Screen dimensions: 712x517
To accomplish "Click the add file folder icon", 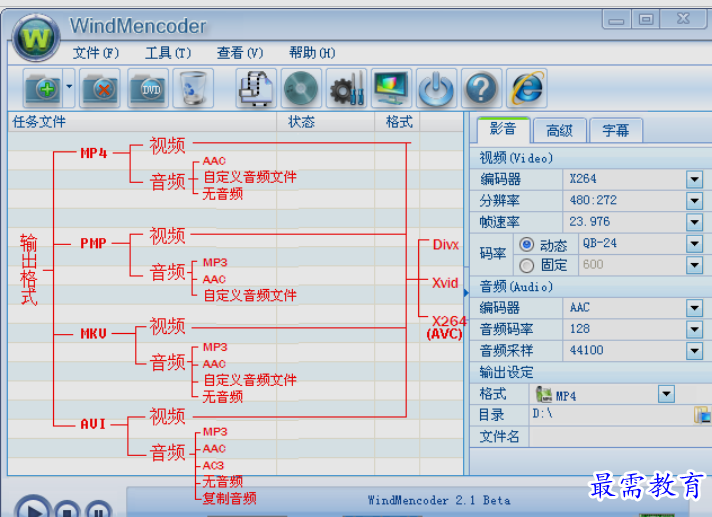I will (x=43, y=88).
